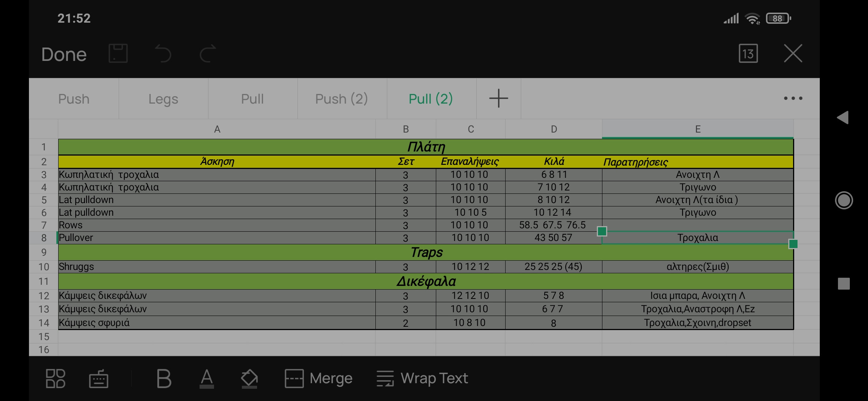The width and height of the screenshot is (868, 401).
Task: Toggle Wrap Text on cell
Action: [422, 379]
